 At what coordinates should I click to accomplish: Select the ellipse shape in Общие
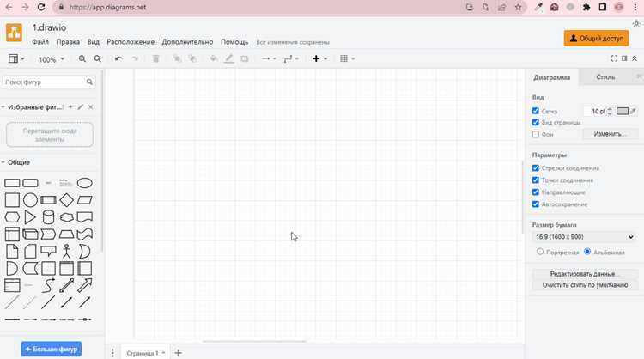point(85,183)
